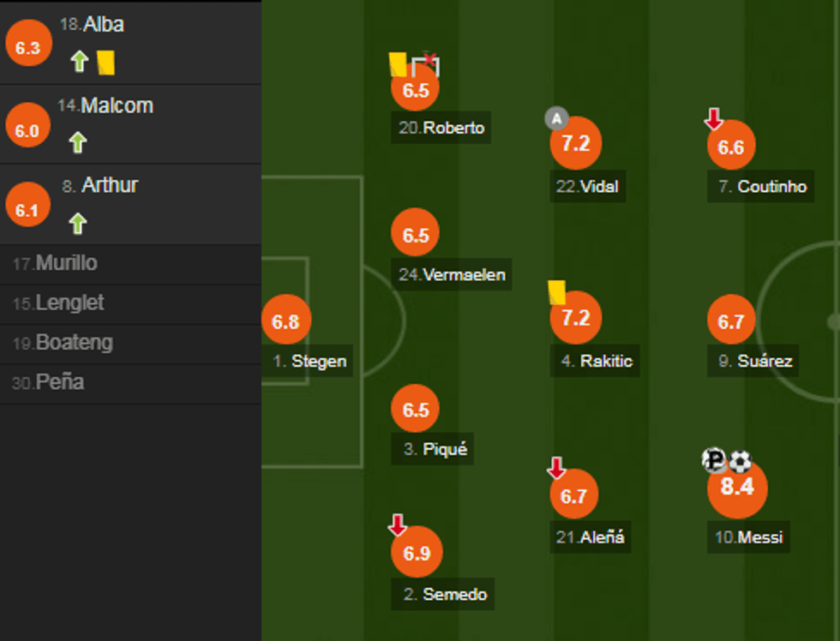The image size is (840, 641).
Task: Click the yellow card above Roberto's rating
Action: click(398, 64)
